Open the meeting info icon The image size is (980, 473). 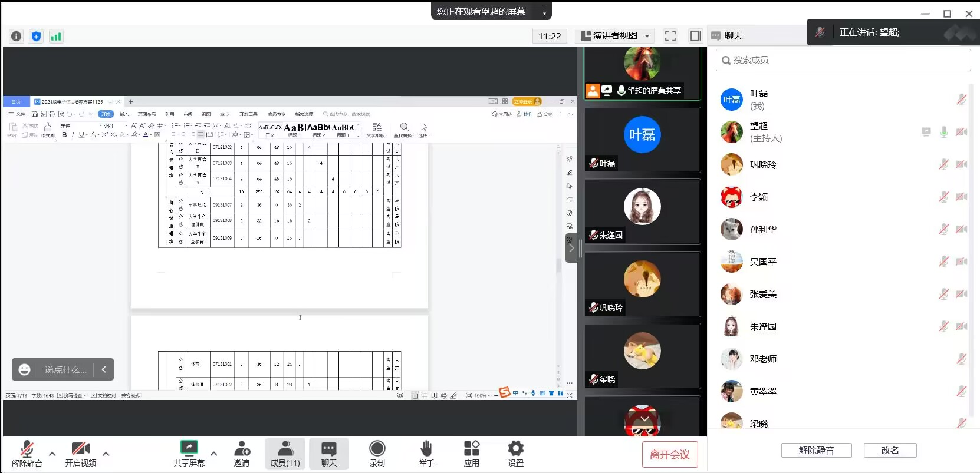(x=17, y=36)
